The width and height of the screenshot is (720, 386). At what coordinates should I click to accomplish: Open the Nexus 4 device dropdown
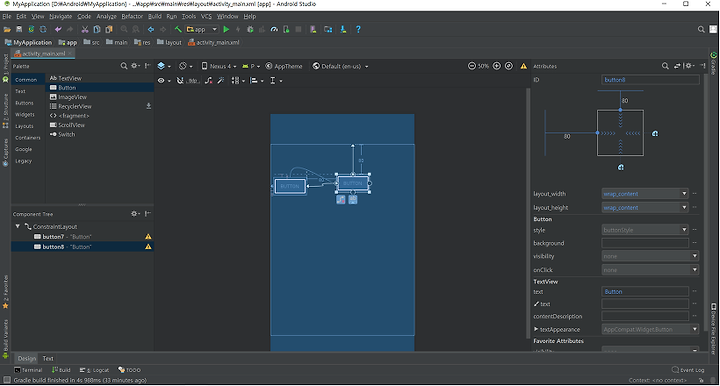coord(219,66)
